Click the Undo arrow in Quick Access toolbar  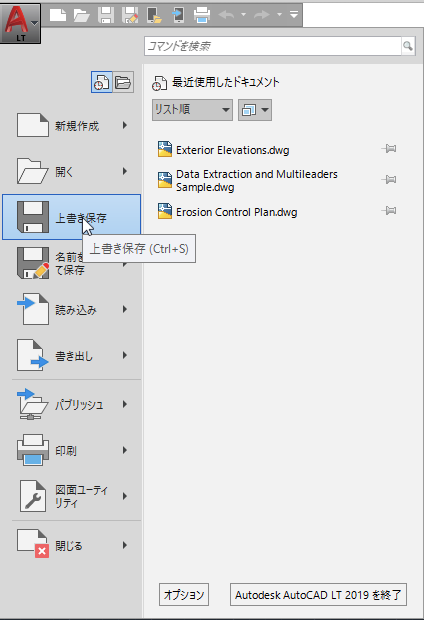(x=227, y=15)
